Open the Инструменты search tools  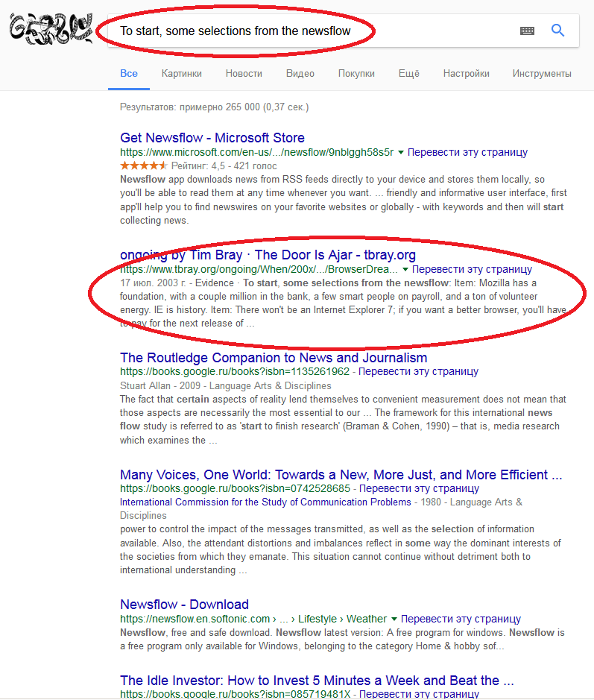(541, 74)
